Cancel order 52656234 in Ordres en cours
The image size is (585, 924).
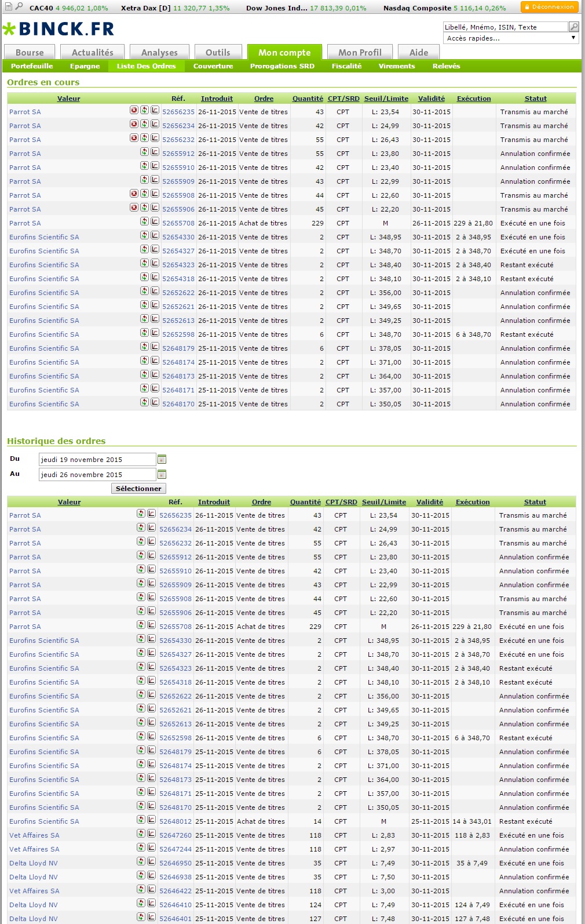(x=134, y=124)
